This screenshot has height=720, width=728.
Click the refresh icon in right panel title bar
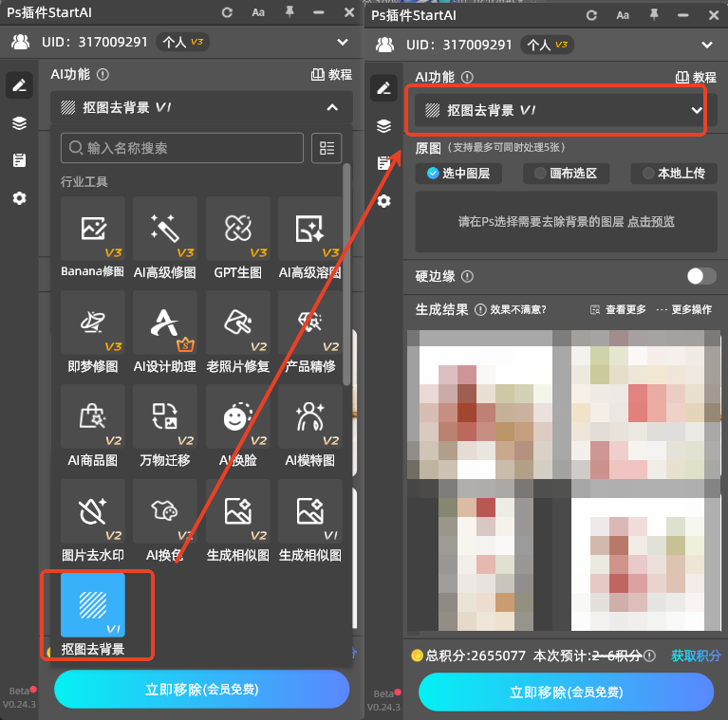[591, 15]
